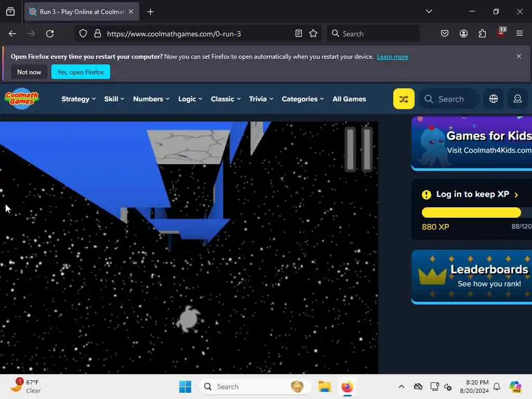Expand the Logic menu
This screenshot has height=399, width=532.
(190, 99)
